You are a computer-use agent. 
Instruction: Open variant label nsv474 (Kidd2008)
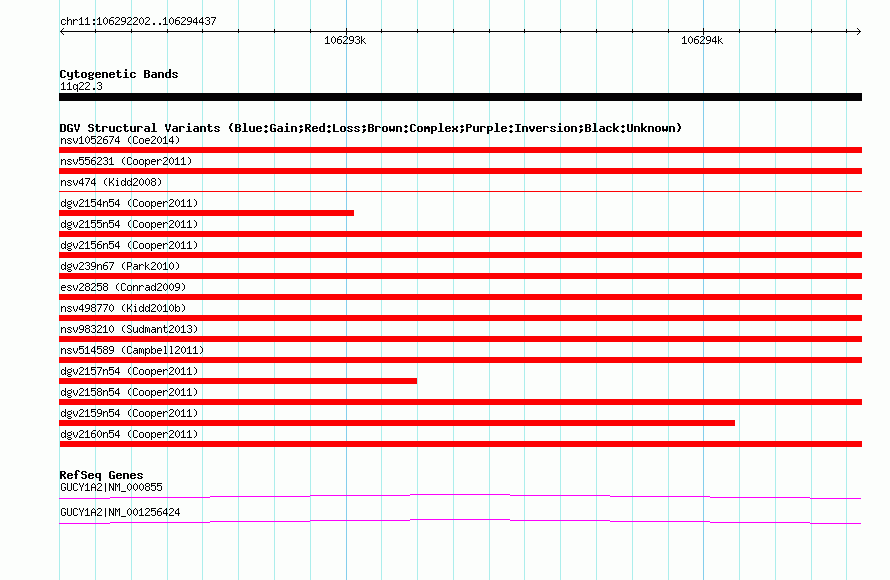[x=111, y=182]
